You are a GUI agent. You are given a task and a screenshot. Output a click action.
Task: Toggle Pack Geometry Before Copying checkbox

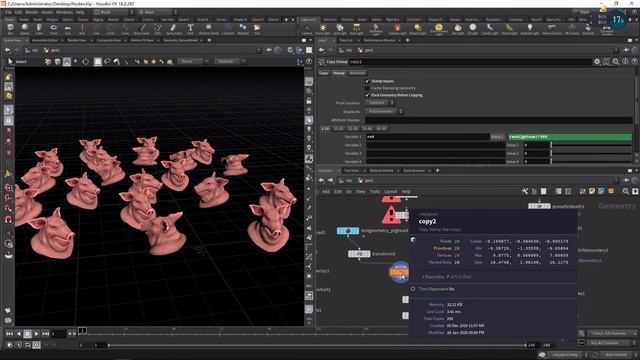(367, 95)
